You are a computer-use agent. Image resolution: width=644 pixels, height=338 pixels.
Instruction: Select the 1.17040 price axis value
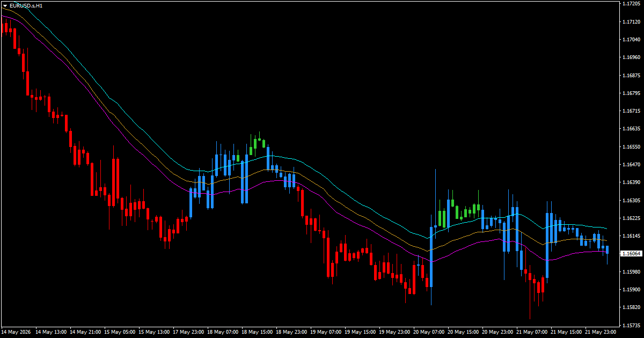[x=631, y=39]
